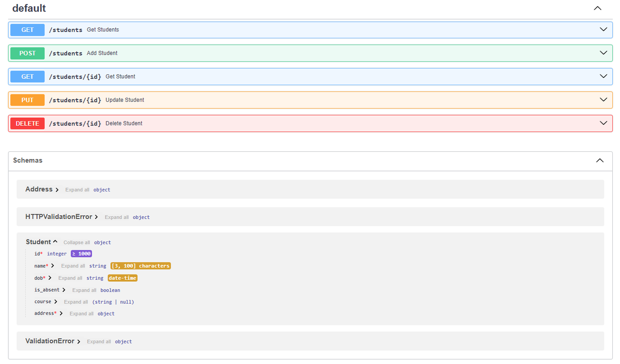Click the '≥ 1000' constraint badge
Image resolution: width=620 pixels, height=364 pixels.
point(81,254)
